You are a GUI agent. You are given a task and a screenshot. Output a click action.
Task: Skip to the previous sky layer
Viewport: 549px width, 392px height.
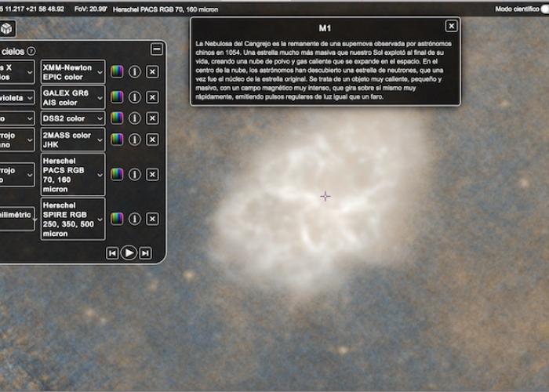tap(112, 252)
